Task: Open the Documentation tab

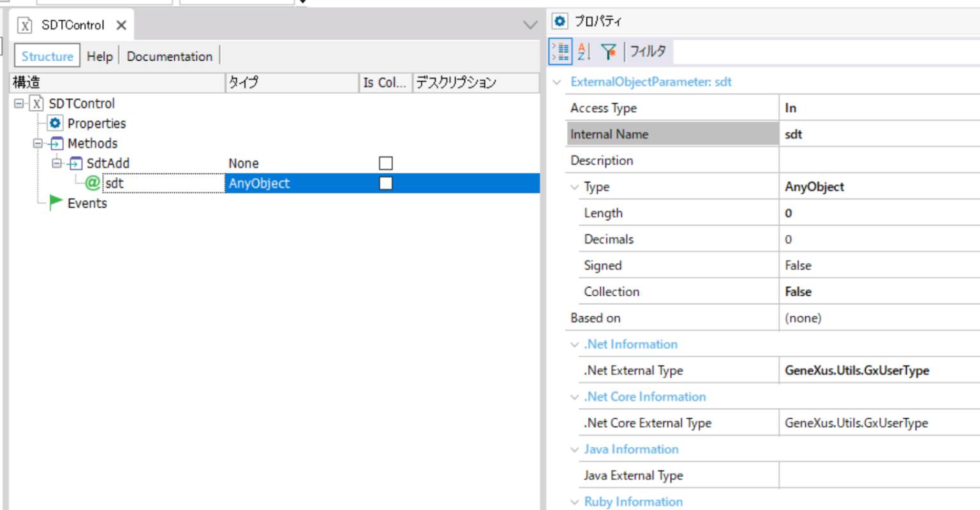Action: point(169,56)
